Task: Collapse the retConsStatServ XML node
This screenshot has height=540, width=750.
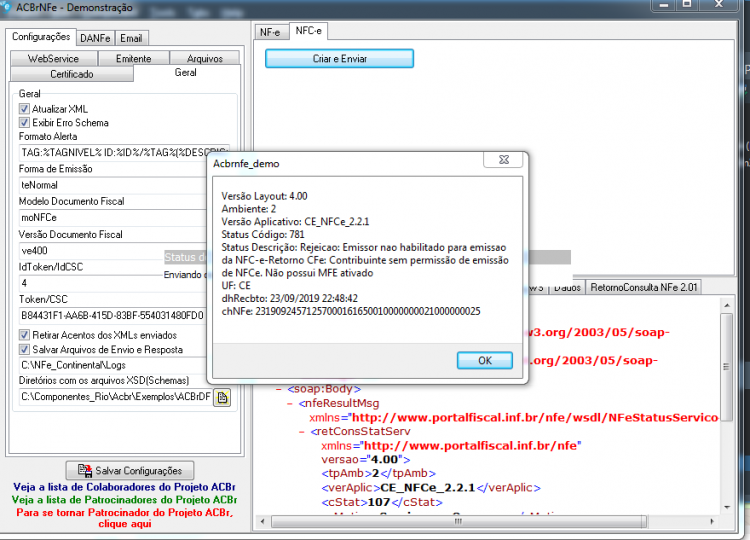Action: [x=301, y=432]
